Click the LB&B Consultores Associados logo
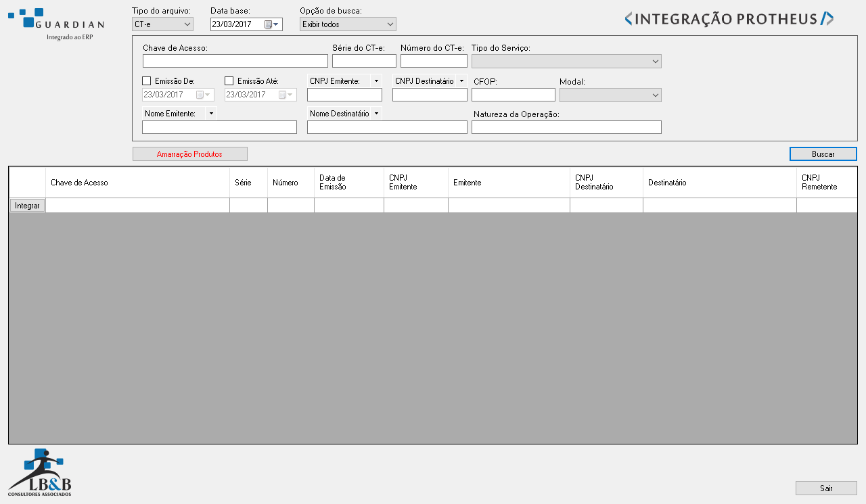Viewport: 866px width, 504px height. (41, 472)
